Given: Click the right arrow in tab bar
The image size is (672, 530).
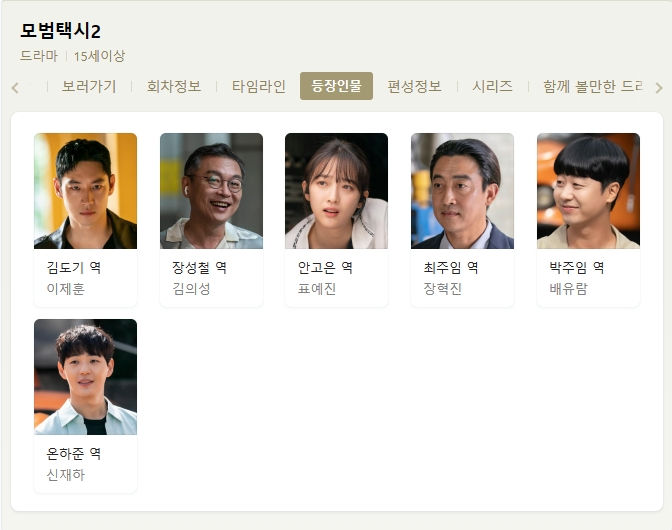Looking at the screenshot, I should tap(659, 88).
